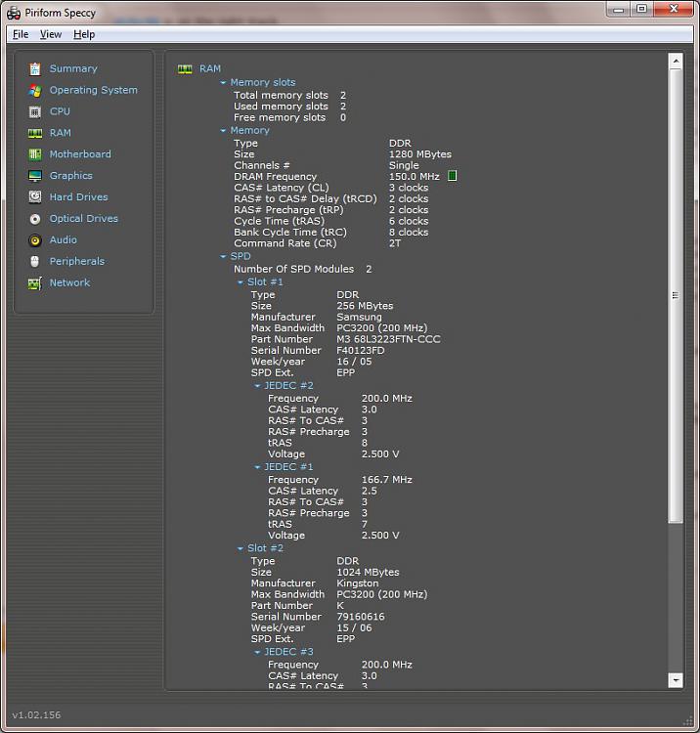The image size is (700, 733).
Task: Click the RAM module icon in sidebar
Action: [x=35, y=133]
